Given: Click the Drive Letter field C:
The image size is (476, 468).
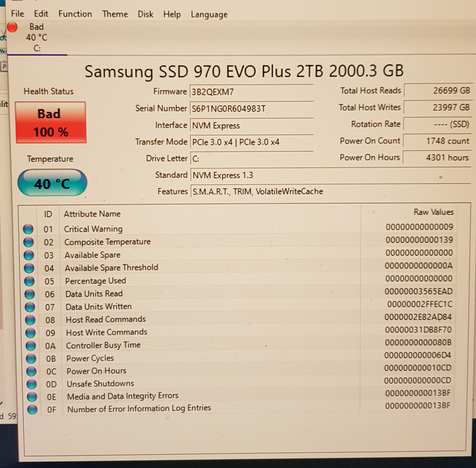Looking at the screenshot, I should click(x=252, y=158).
